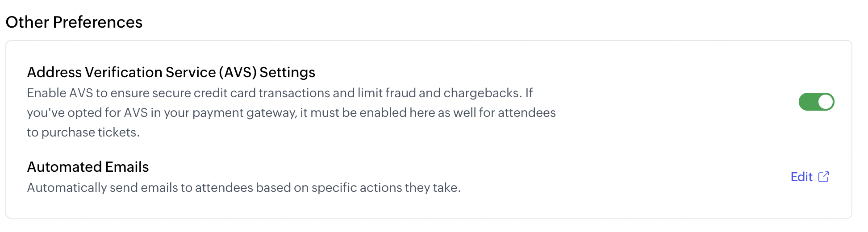Click the phrase 'payment gateway' in the description
The width and height of the screenshot is (868, 232).
click(244, 113)
